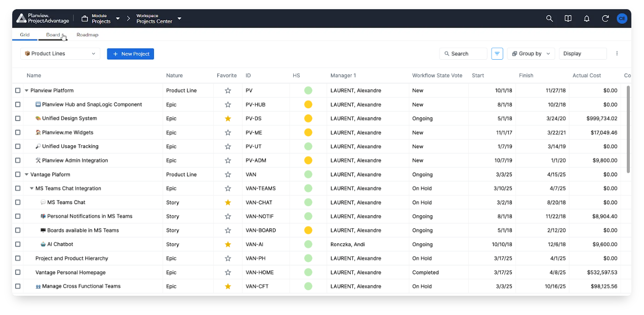644x315 pixels.
Task: Unfavorite Manage Cross Functional Teams star
Action: (228, 286)
